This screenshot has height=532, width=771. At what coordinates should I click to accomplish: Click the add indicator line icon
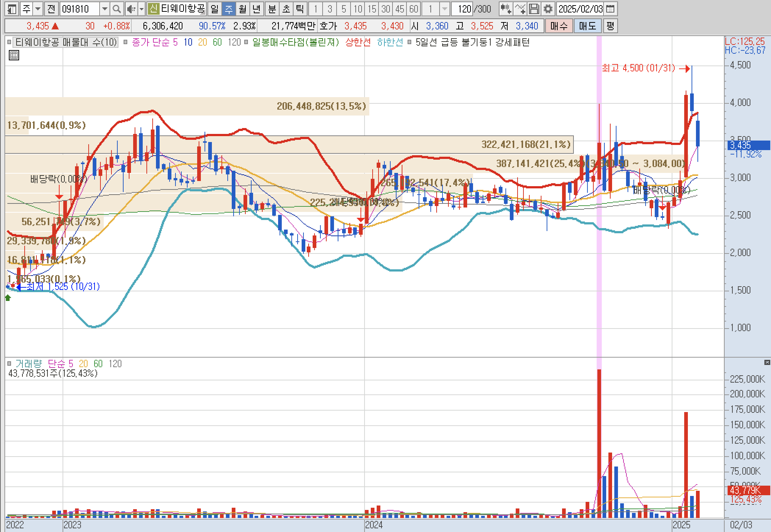[x=520, y=9]
